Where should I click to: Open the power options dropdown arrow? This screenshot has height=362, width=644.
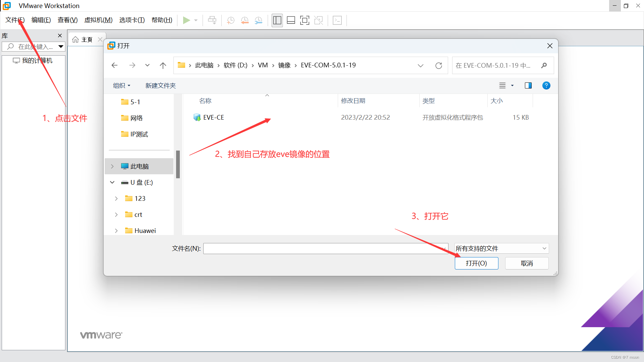[x=196, y=20]
